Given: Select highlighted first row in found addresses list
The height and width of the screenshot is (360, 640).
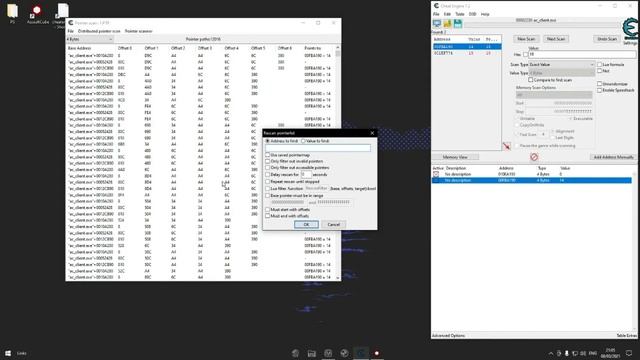Looking at the screenshot, I should [x=467, y=47].
